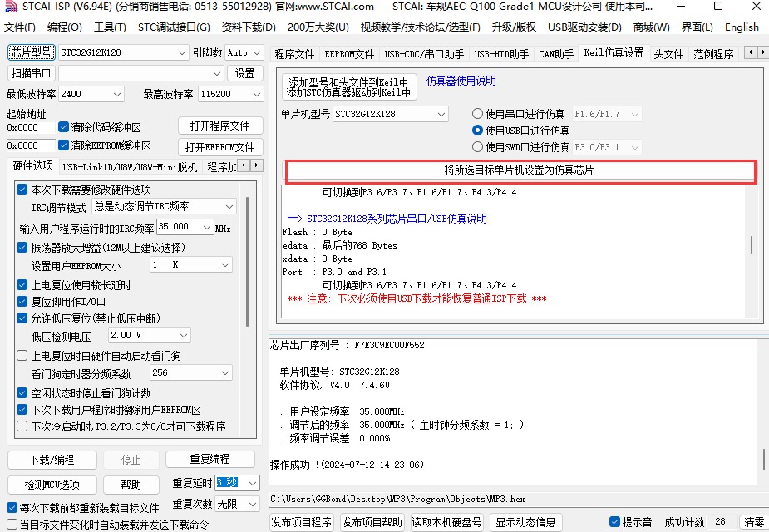This screenshot has height=532, width=769.
Task: Click 读取本机硬盘号 button
Action: coord(446,522)
